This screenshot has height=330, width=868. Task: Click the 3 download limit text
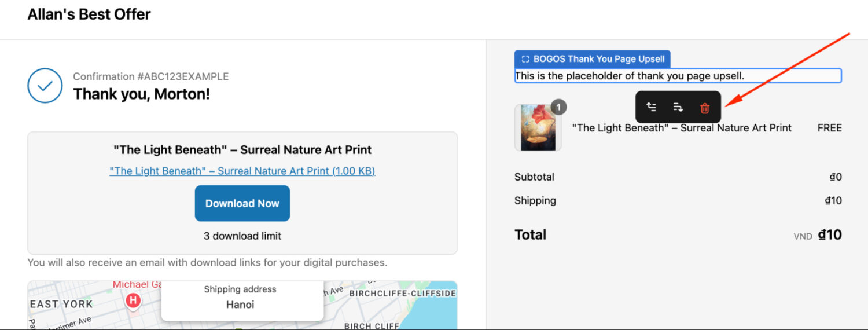pos(242,236)
